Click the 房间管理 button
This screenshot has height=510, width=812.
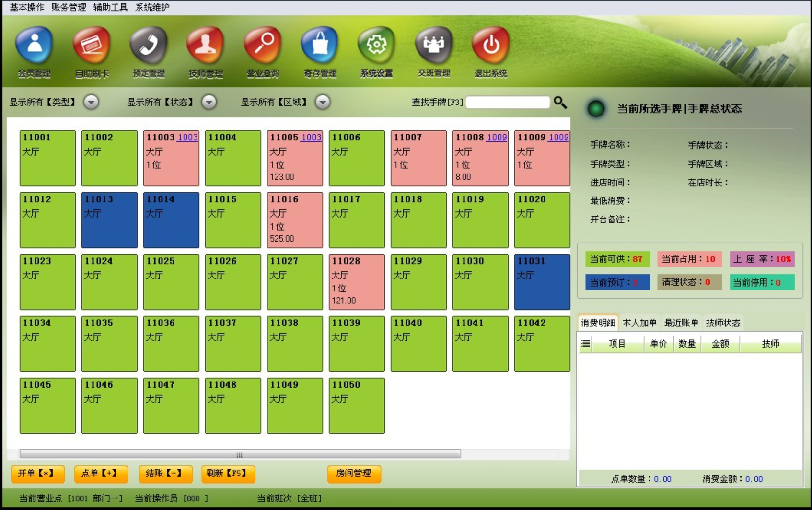[x=354, y=474]
